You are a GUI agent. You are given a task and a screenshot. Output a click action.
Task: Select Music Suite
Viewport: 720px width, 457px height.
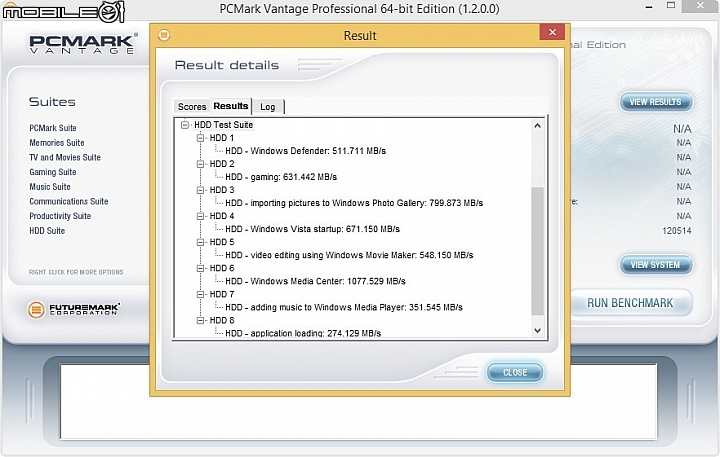pyautogui.click(x=50, y=187)
